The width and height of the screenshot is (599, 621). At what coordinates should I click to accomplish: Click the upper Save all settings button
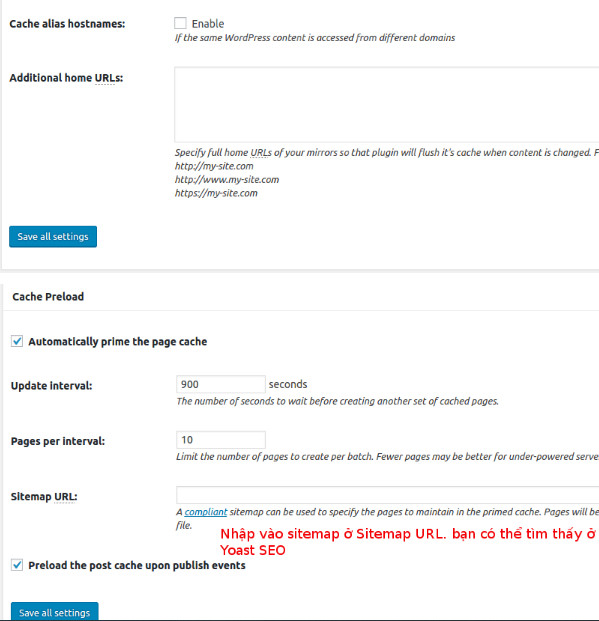pyautogui.click(x=53, y=236)
